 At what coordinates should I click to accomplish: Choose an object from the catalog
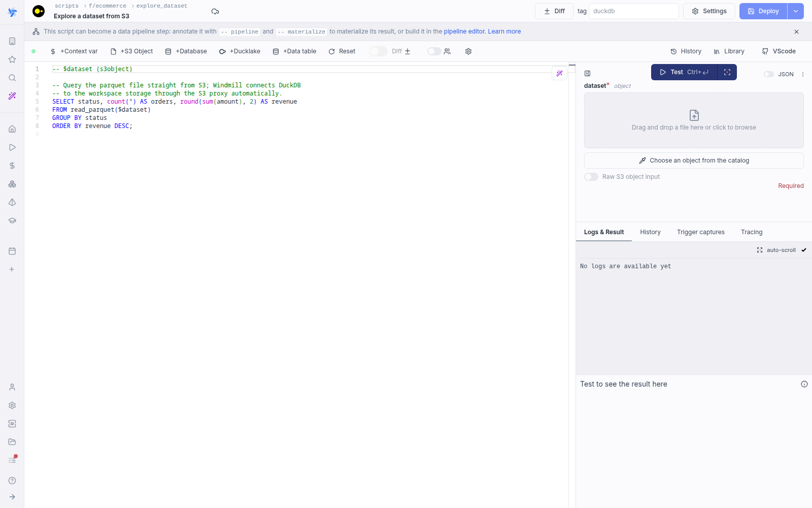694,161
